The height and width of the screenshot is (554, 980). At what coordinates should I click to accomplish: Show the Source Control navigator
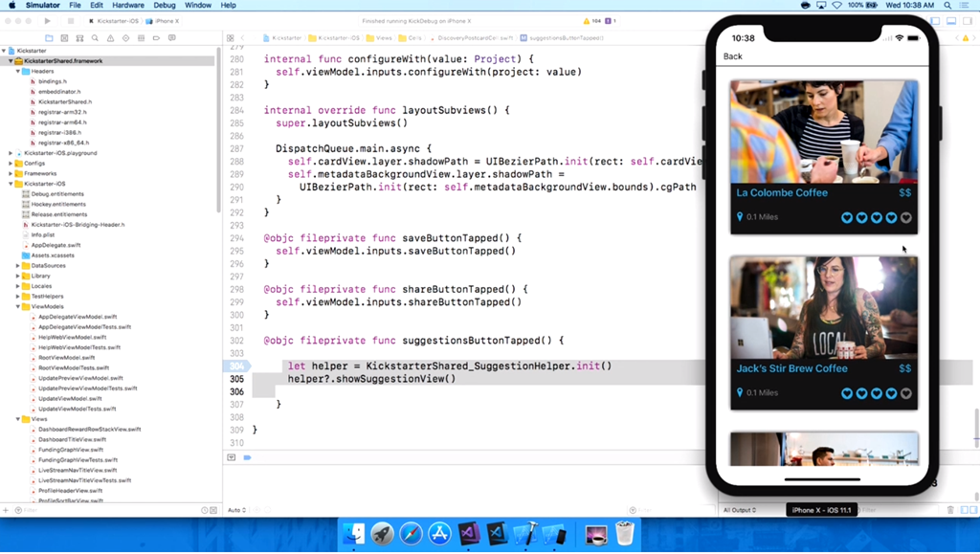64,38
